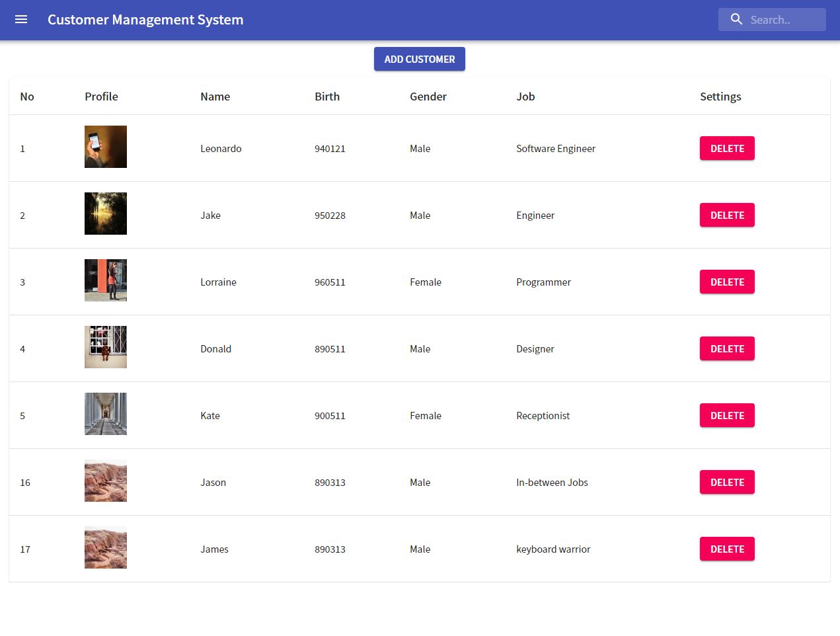Image resolution: width=840 pixels, height=636 pixels.
Task: Click birth value 900511
Action: (x=330, y=416)
